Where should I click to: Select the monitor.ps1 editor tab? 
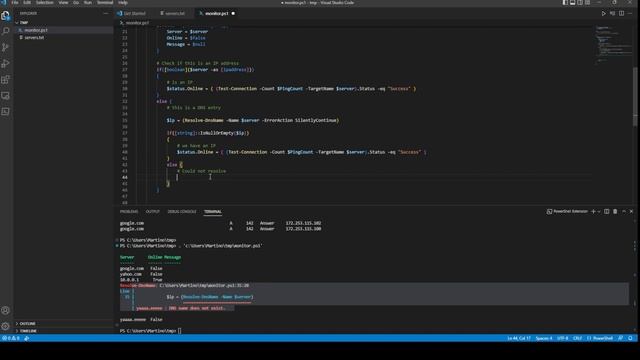coord(217,13)
